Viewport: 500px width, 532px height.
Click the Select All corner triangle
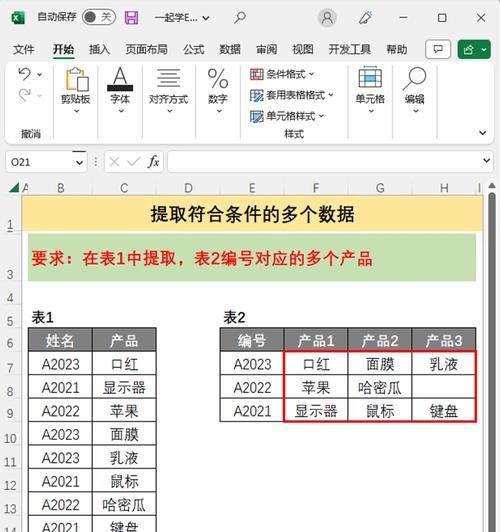(x=14, y=187)
